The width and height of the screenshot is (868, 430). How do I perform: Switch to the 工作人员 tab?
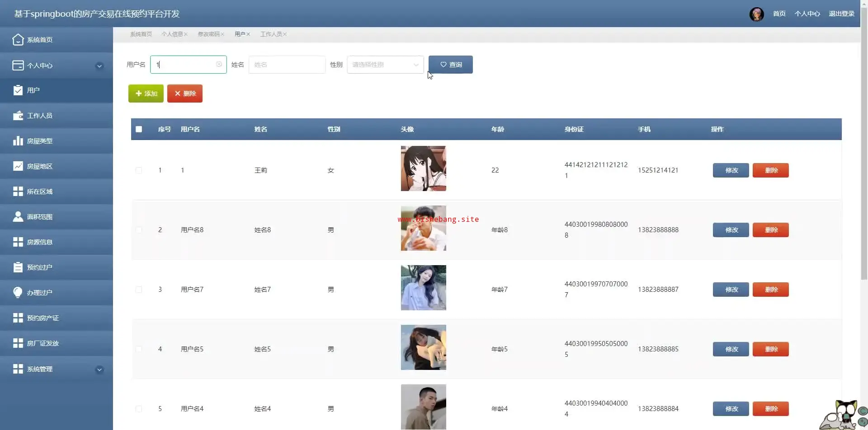click(x=271, y=34)
